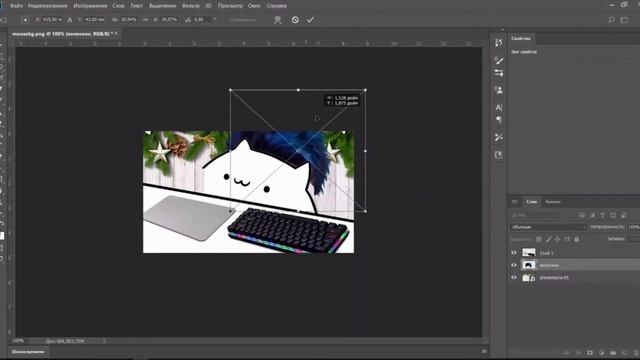Click the zoom level 100% field
Image resolution: width=640 pixels, height=360 pixels.
[x=18, y=341]
